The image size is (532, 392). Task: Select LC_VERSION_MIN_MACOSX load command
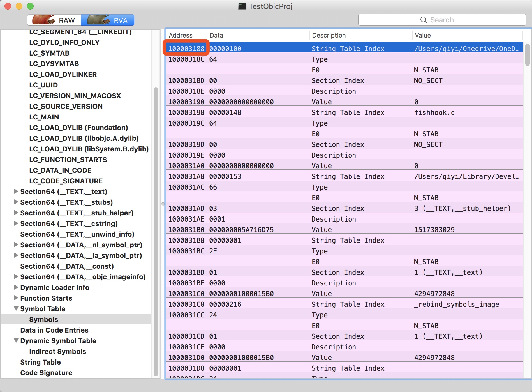(x=75, y=96)
